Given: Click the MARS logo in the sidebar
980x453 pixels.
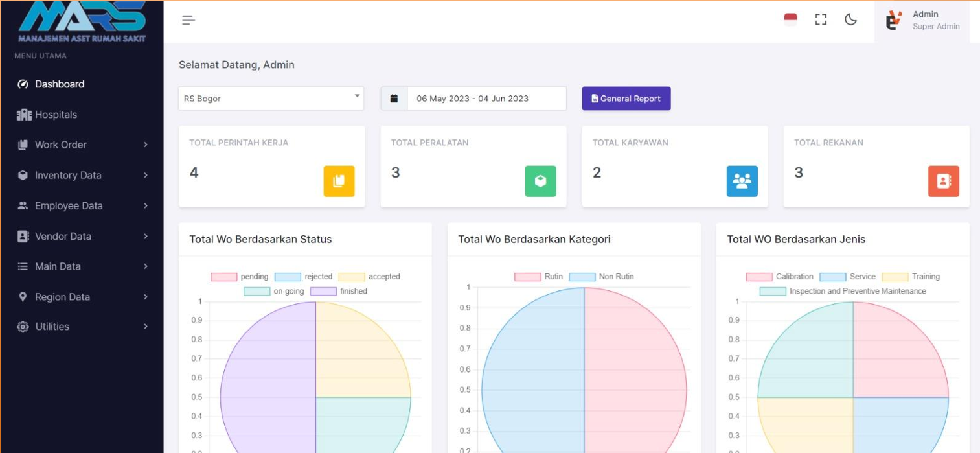Looking at the screenshot, I should tap(82, 21).
